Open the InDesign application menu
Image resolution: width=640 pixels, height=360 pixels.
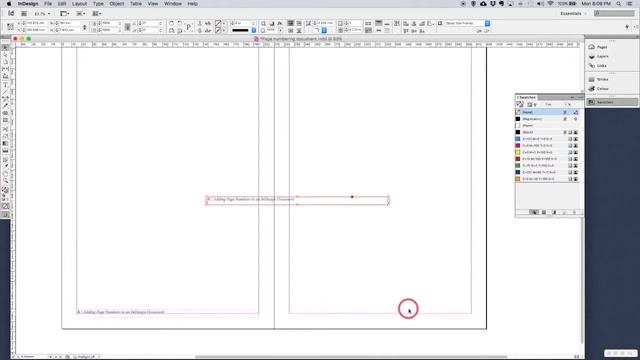click(x=28, y=4)
